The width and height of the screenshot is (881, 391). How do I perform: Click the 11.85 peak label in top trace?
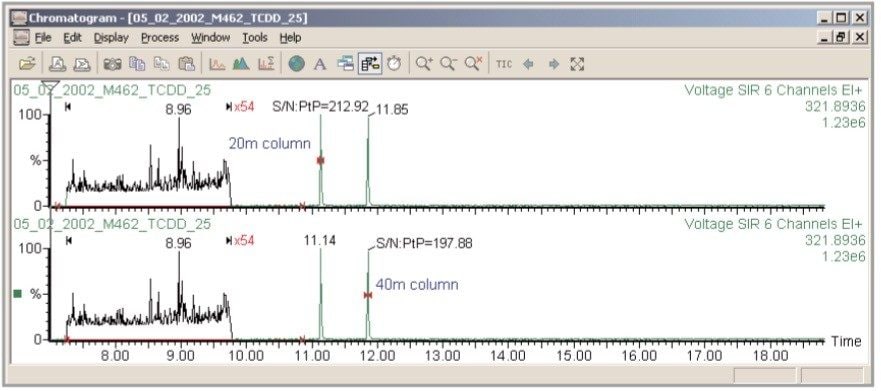pyautogui.click(x=392, y=110)
